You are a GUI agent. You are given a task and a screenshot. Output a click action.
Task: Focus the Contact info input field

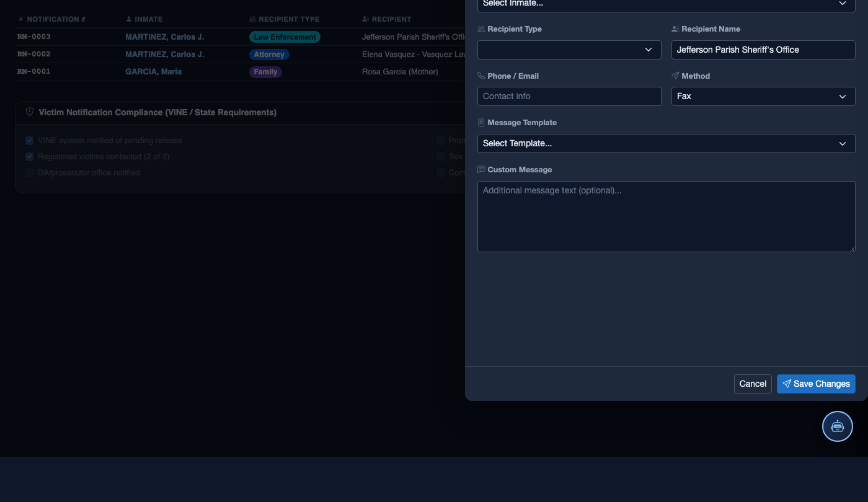point(569,96)
